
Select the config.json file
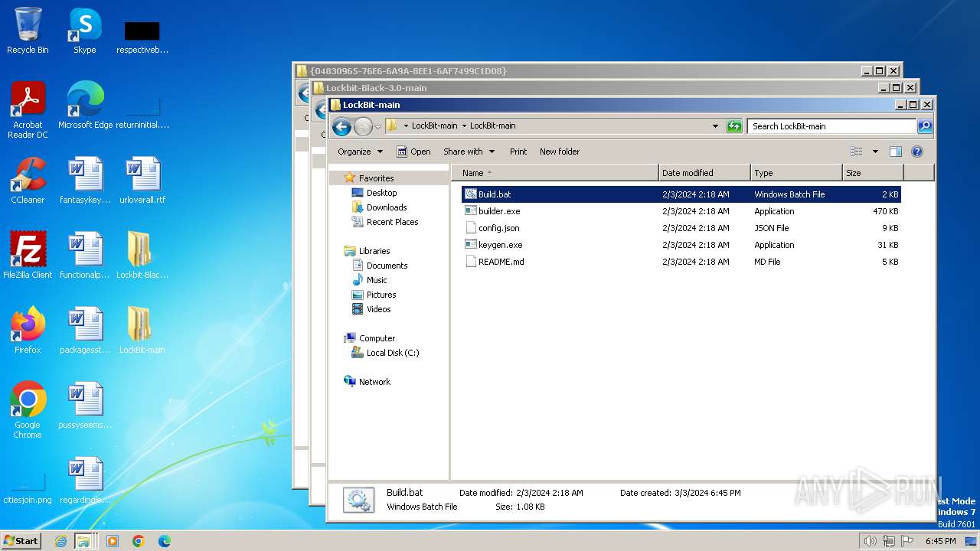pyautogui.click(x=681, y=228)
